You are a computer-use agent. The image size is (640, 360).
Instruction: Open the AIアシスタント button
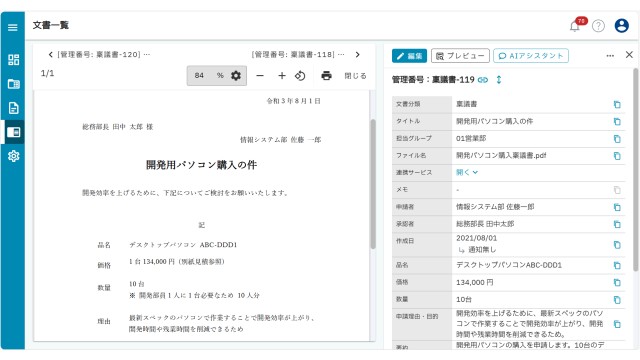pyautogui.click(x=531, y=56)
